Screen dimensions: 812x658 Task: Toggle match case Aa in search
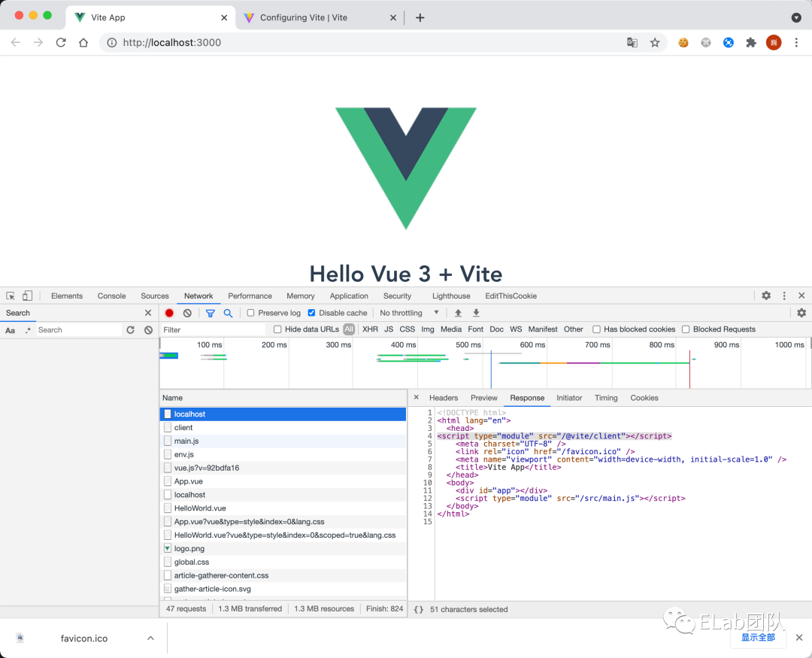click(x=11, y=330)
